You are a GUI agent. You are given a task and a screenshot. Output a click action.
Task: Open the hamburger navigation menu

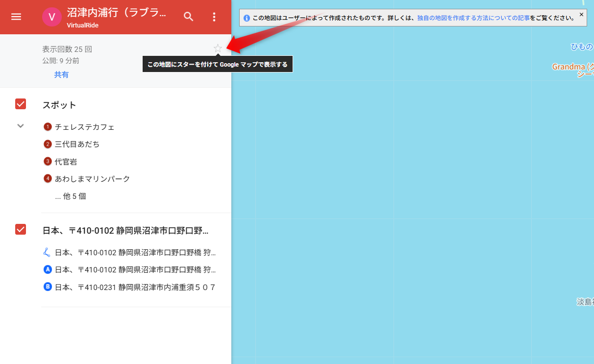pos(16,17)
